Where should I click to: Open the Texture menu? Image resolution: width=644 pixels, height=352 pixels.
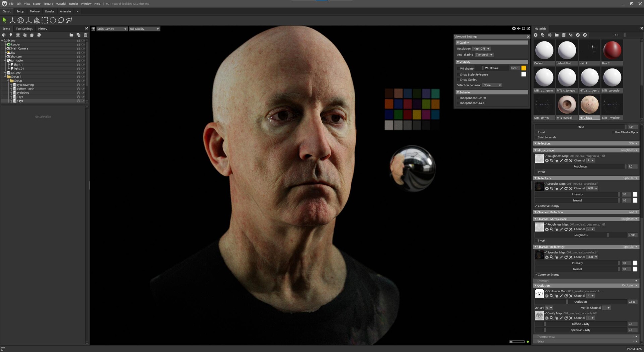[x=48, y=4]
